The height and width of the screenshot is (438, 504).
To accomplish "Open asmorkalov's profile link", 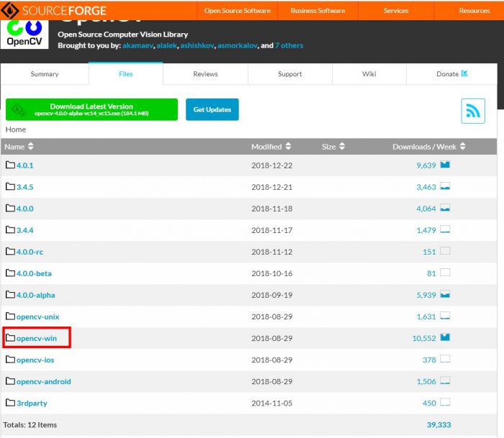I will [237, 45].
